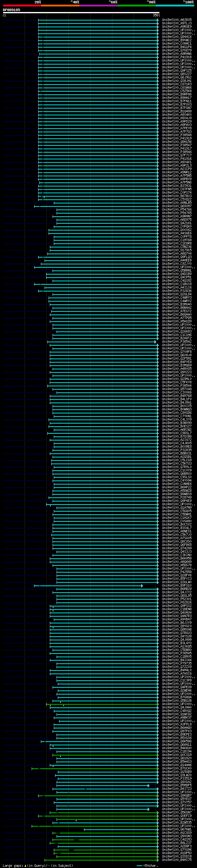
Task: Select the UniRef100_P38544 label
Action: 176,386
